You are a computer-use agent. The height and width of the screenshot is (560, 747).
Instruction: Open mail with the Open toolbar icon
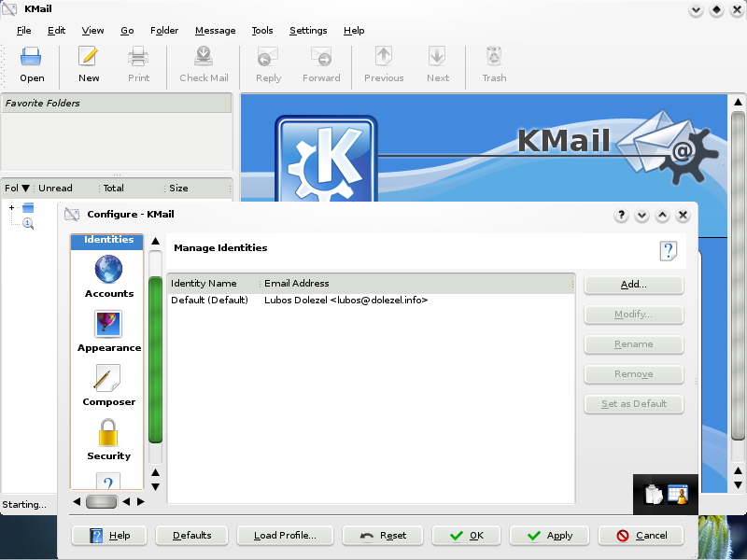(x=32, y=65)
